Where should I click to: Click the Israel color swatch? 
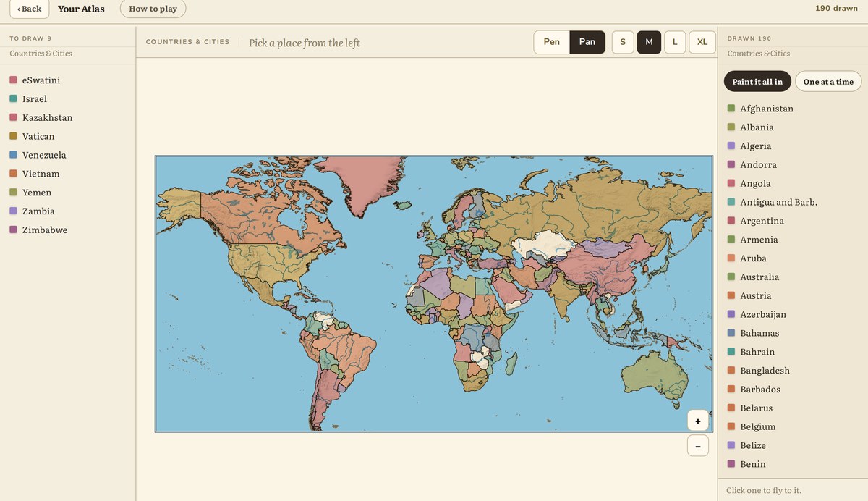point(13,99)
